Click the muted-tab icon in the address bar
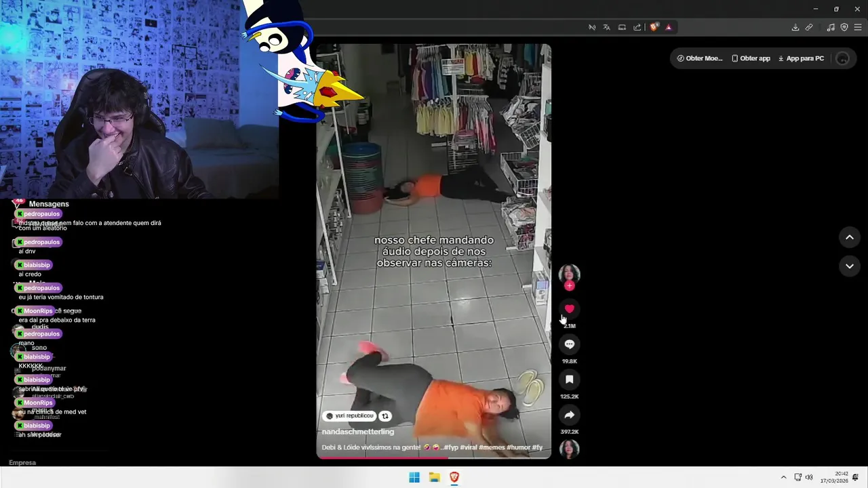Image resolution: width=868 pixels, height=488 pixels. [x=592, y=27]
